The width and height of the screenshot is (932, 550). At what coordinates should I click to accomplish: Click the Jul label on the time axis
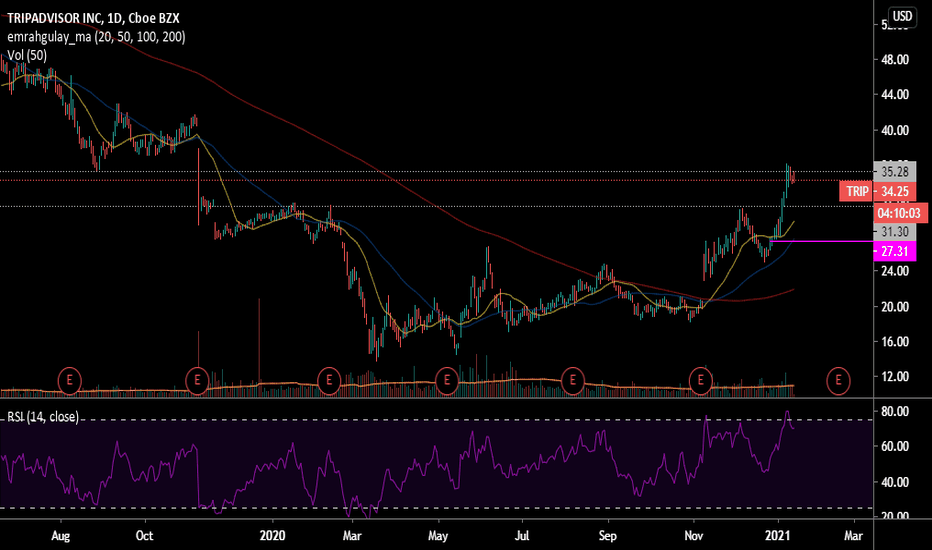522,536
